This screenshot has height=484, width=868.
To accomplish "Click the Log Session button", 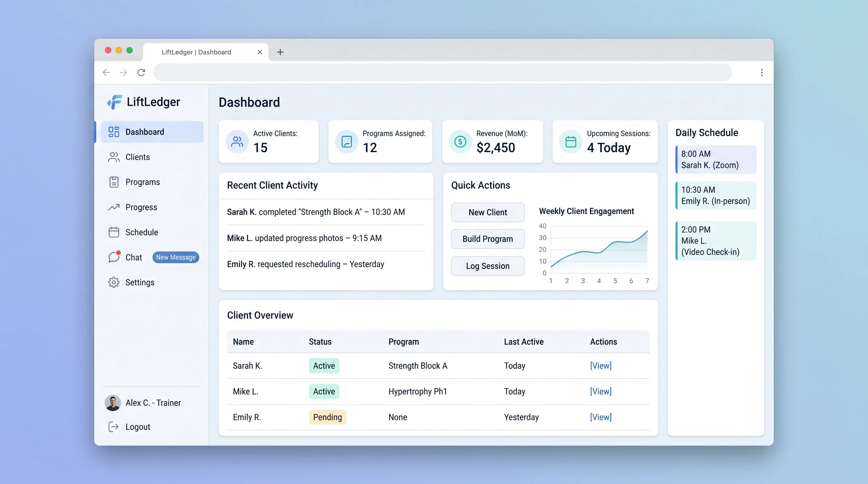I will 488,266.
